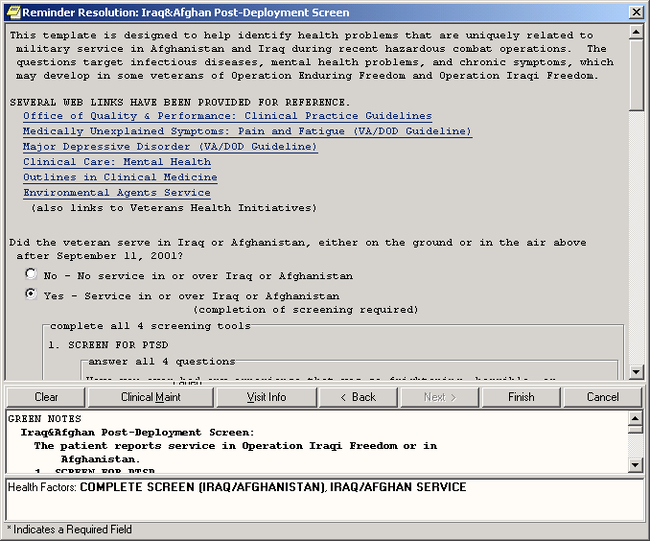
Task: Click the Finish button
Action: click(x=521, y=397)
